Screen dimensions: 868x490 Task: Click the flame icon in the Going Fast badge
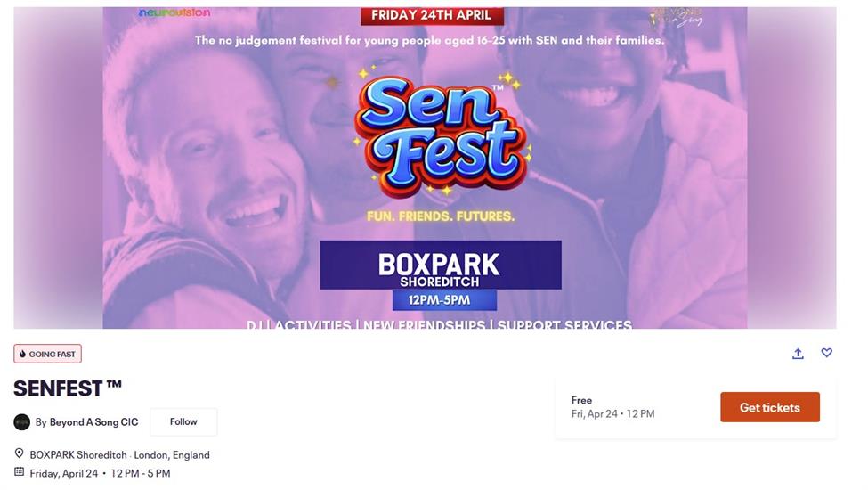click(22, 355)
